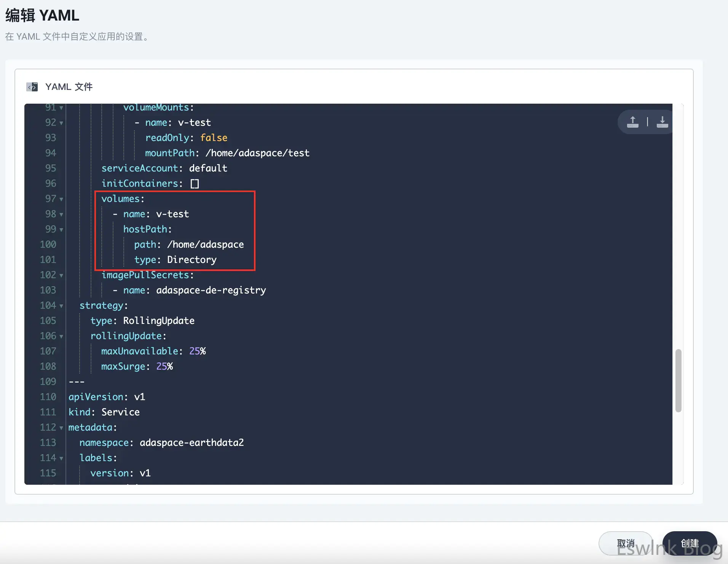Fold the labels block at line 114
The width and height of the screenshot is (728, 564).
(x=61, y=458)
